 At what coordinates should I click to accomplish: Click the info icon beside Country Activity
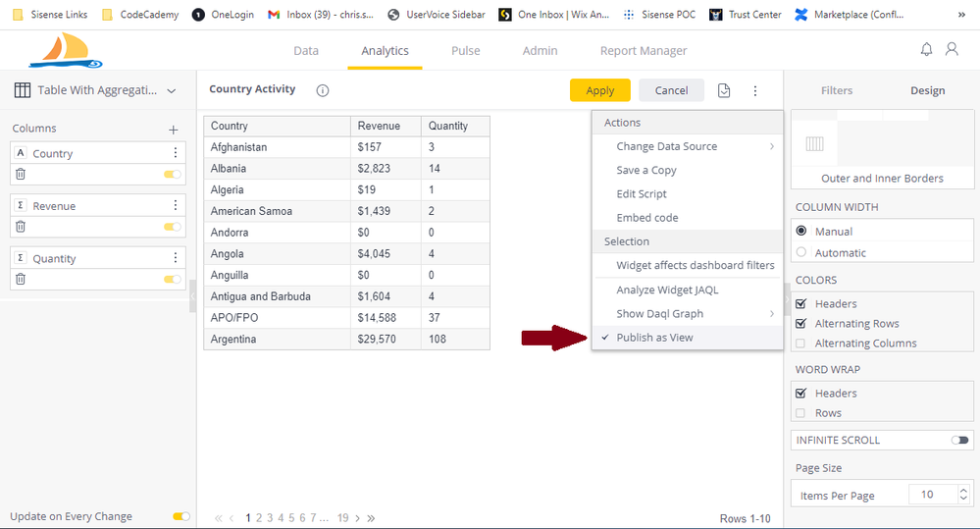pos(323,90)
